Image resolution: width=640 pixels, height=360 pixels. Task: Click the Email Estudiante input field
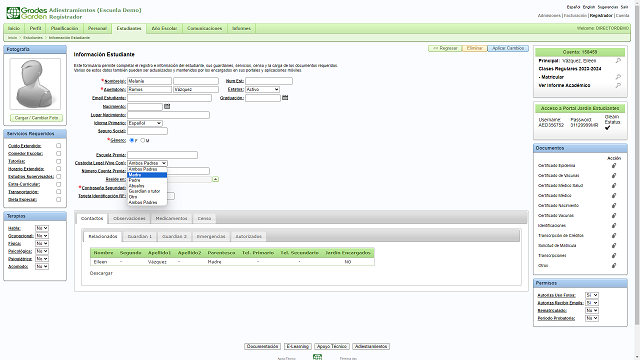point(169,98)
